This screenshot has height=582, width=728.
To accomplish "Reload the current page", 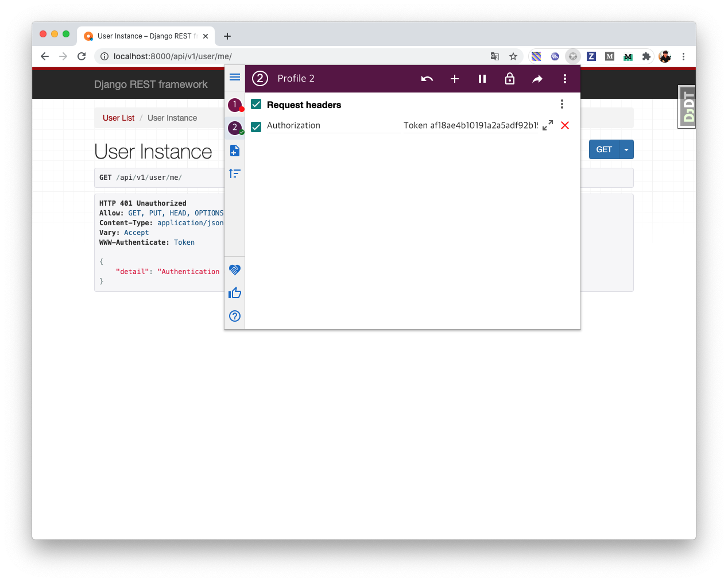I will 82,56.
